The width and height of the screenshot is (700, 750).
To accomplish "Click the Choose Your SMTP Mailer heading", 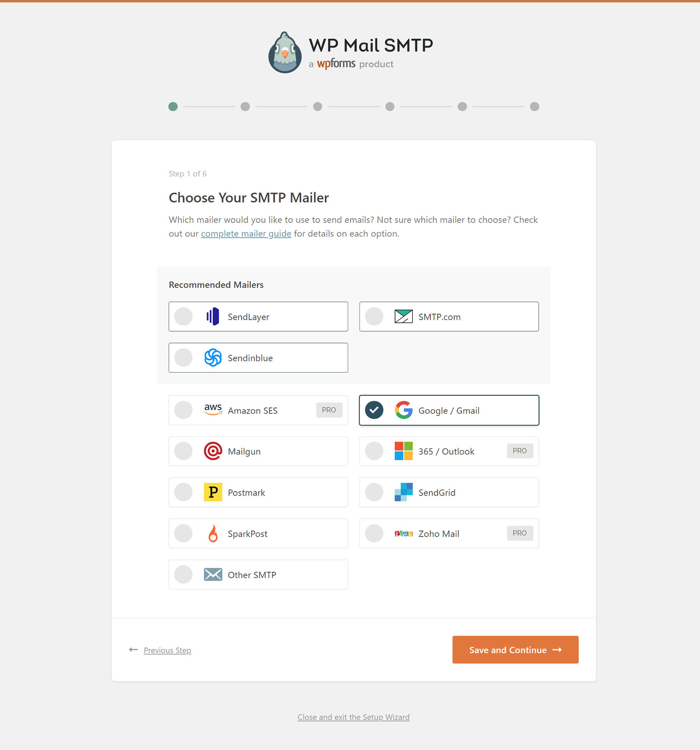I will (249, 198).
